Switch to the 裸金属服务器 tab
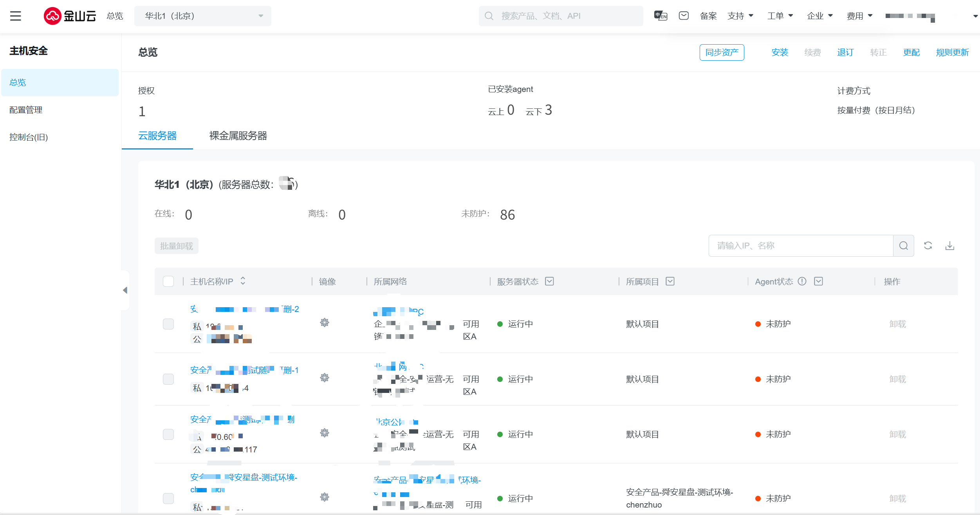Viewport: 980px width, 515px height. (x=238, y=136)
